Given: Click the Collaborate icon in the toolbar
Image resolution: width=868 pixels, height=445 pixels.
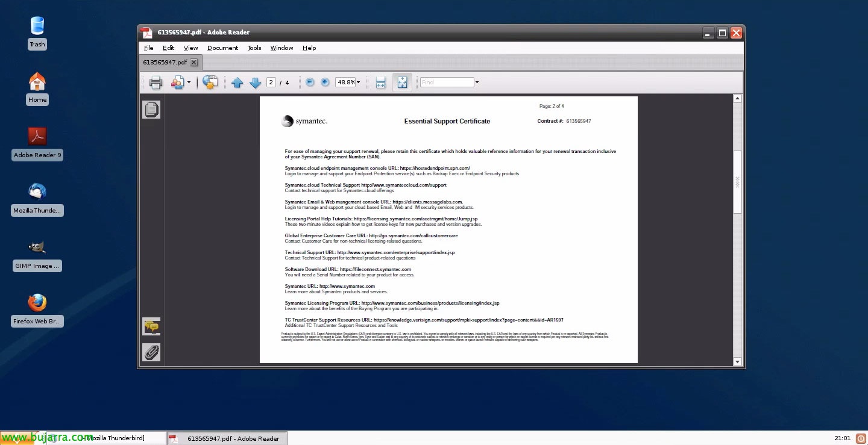Looking at the screenshot, I should pos(177,82).
